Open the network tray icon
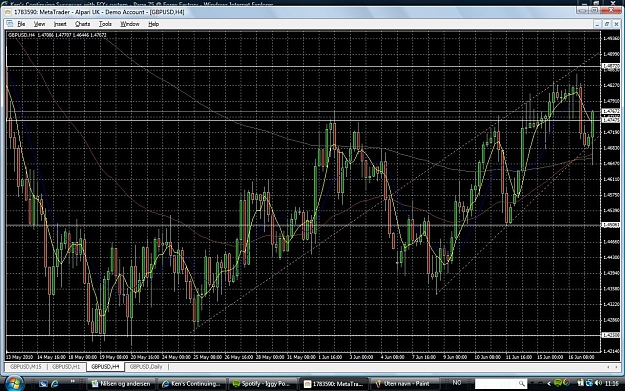Viewport: 625px width, 391px height. (590, 383)
